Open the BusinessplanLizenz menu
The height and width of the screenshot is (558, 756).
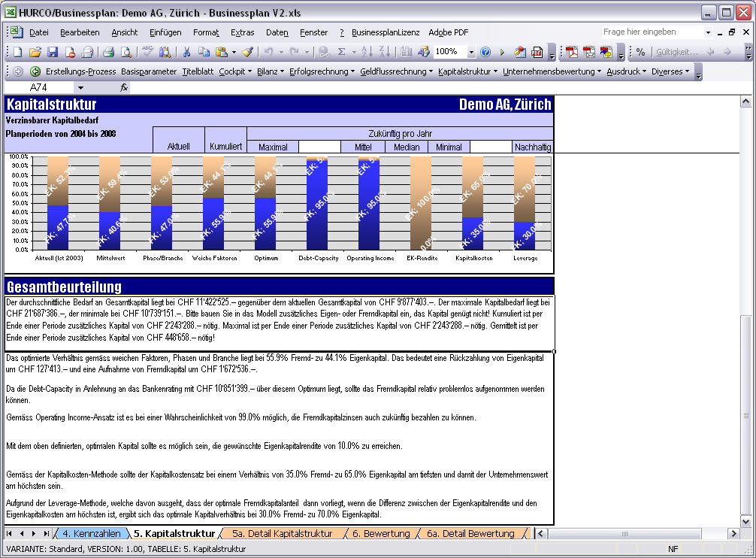(x=386, y=32)
